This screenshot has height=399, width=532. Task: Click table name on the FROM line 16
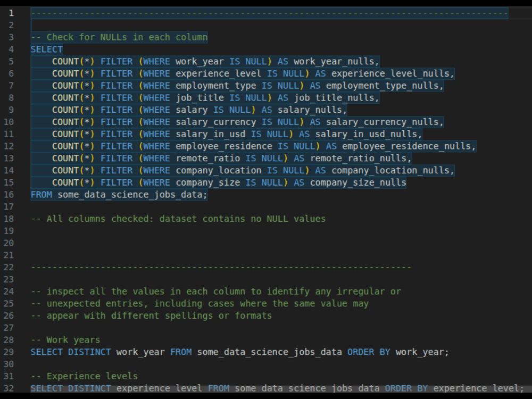130,194
